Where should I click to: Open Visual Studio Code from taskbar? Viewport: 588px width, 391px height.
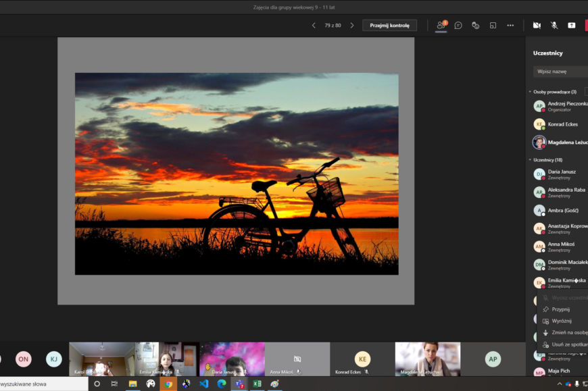(203, 384)
